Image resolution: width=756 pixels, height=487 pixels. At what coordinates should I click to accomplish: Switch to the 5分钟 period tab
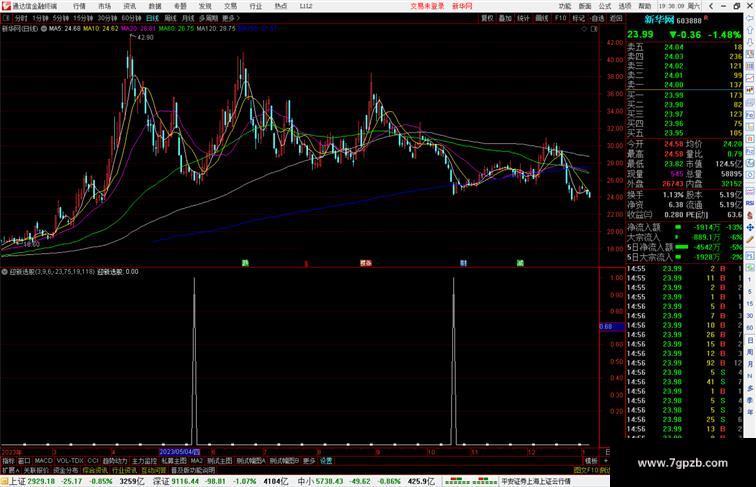60,18
